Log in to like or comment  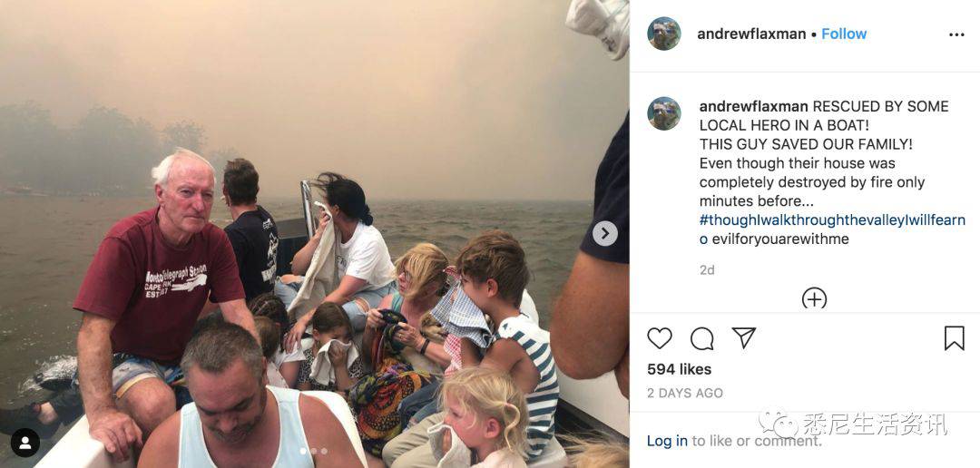(667, 441)
